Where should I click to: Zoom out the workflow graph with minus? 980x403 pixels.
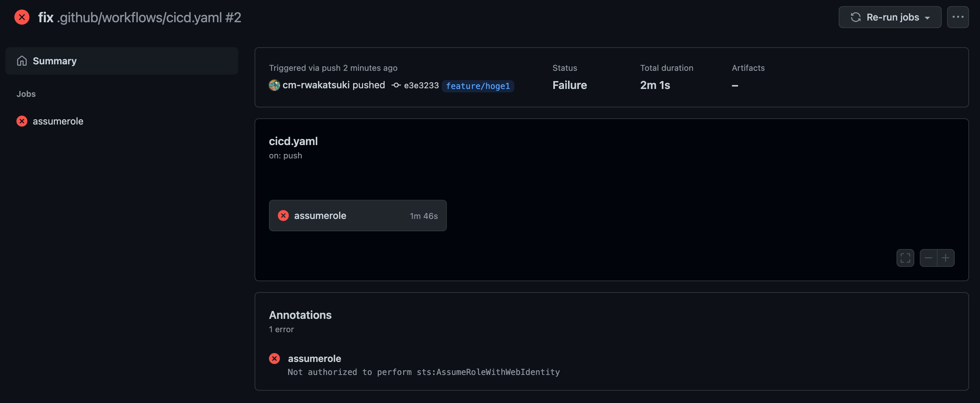click(928, 258)
